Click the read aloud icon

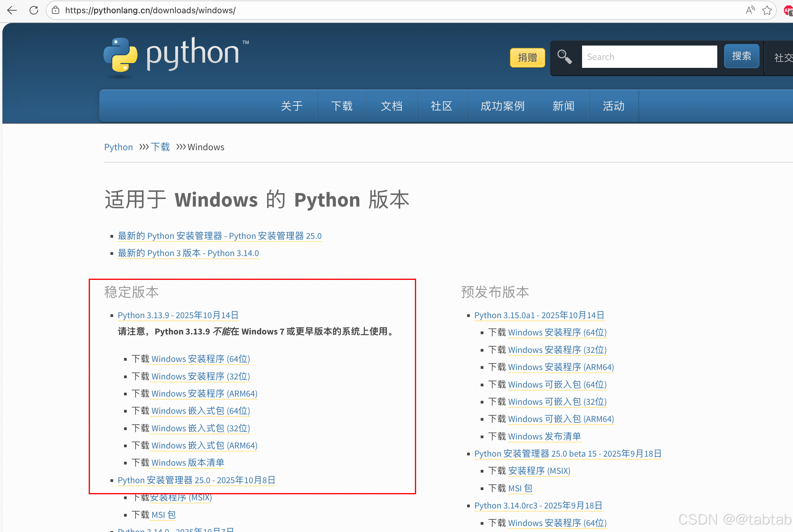coord(750,10)
